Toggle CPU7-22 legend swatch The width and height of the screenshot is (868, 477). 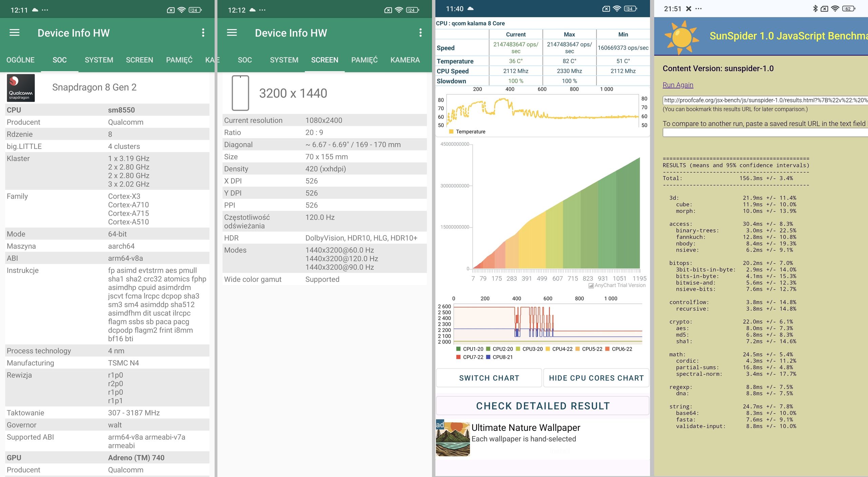[x=458, y=357]
